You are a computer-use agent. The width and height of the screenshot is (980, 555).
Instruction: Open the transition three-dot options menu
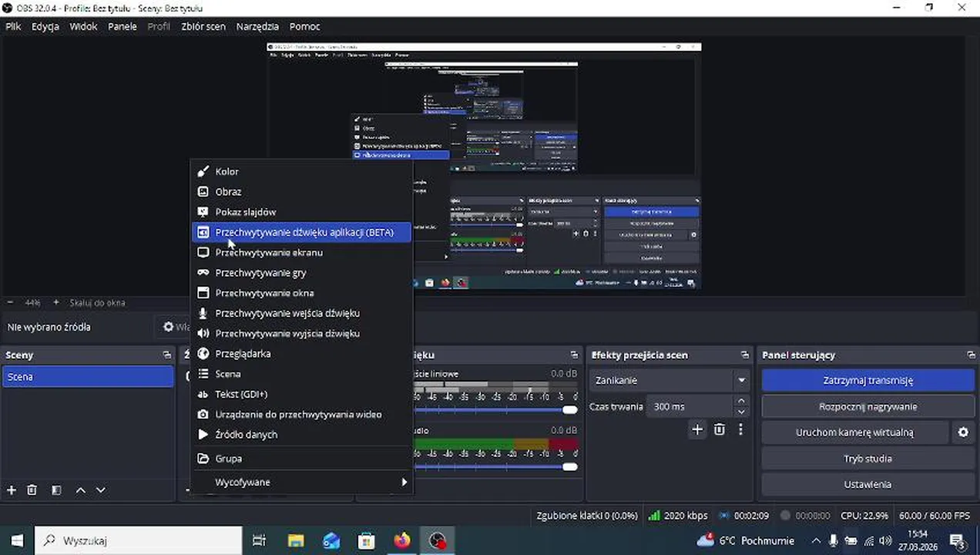click(741, 429)
